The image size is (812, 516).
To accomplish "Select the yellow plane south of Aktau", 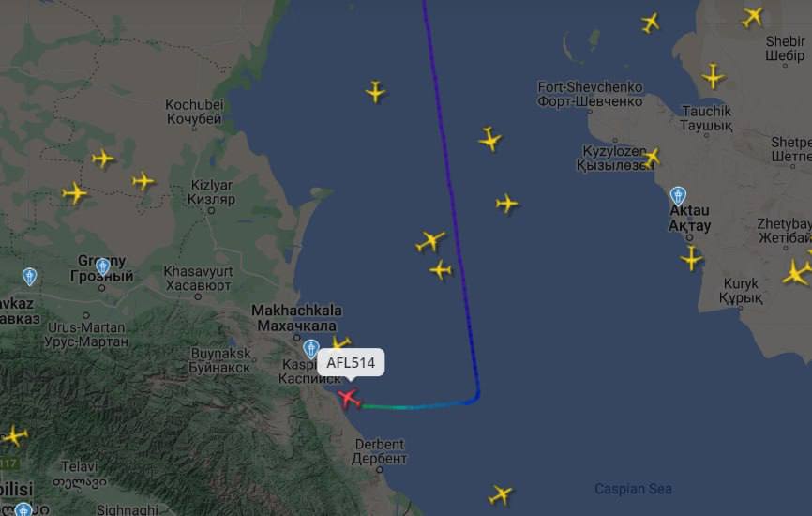I will tap(691, 258).
